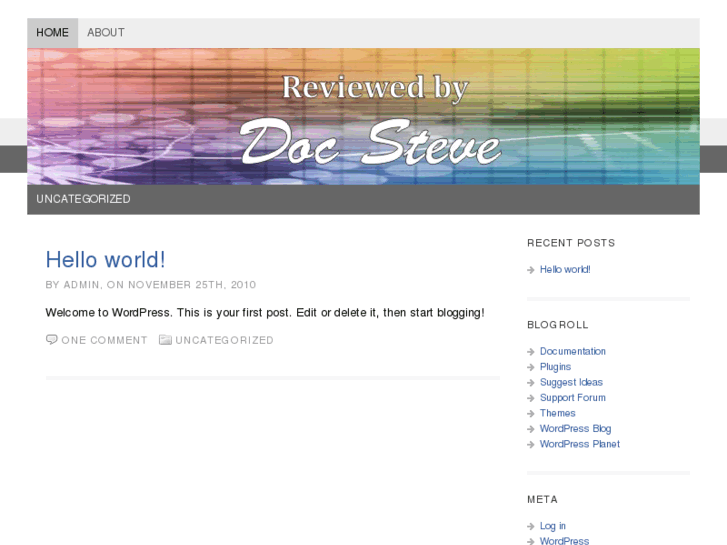Click the arrow bullet beside Plugins
This screenshot has height=545, width=727.
point(531,367)
